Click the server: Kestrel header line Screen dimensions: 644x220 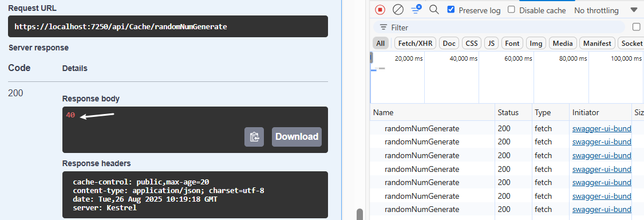coord(105,208)
